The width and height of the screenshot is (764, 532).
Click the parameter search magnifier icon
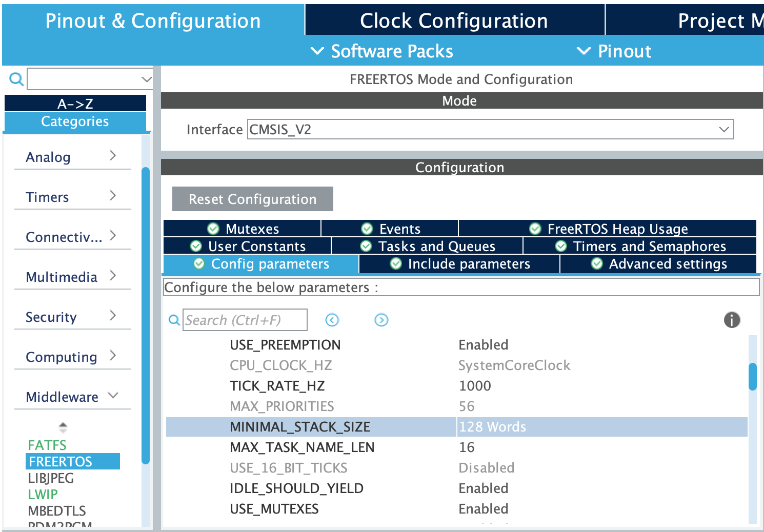(x=174, y=320)
